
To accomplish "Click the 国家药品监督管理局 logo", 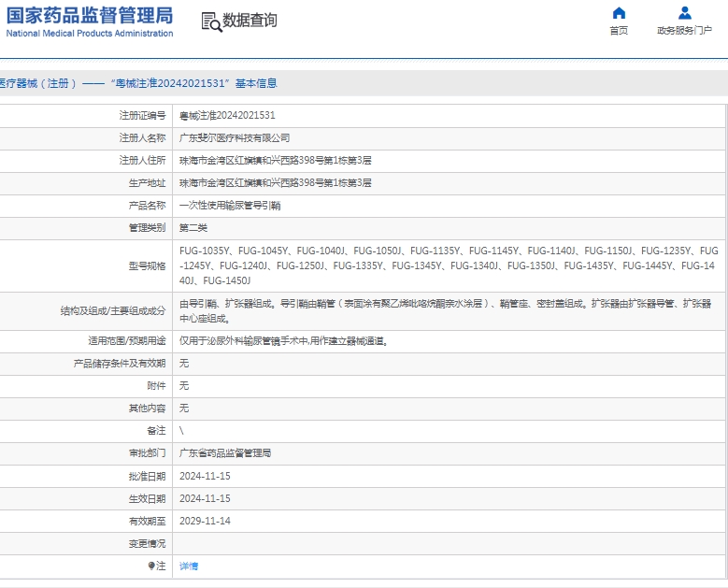I will pos(90,15).
